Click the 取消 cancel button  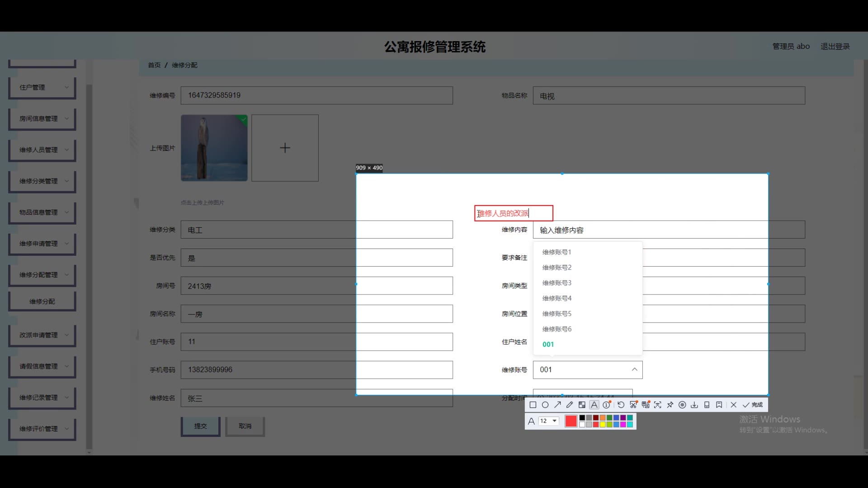[x=245, y=426]
